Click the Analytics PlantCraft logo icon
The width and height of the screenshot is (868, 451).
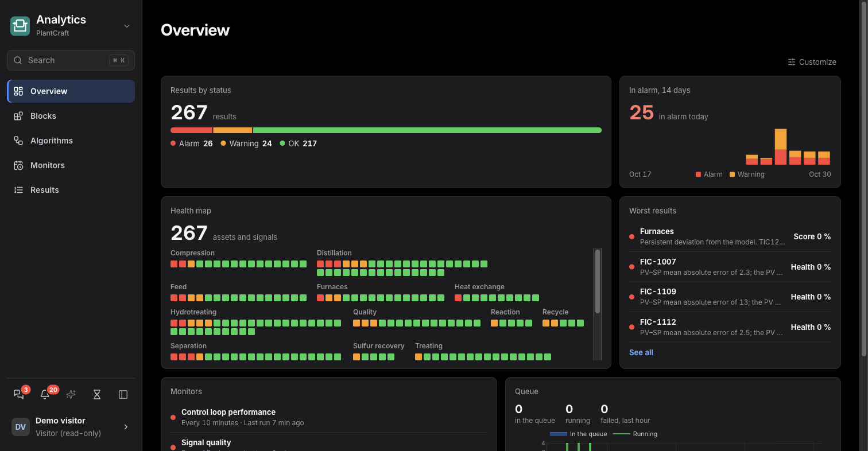[x=20, y=25]
